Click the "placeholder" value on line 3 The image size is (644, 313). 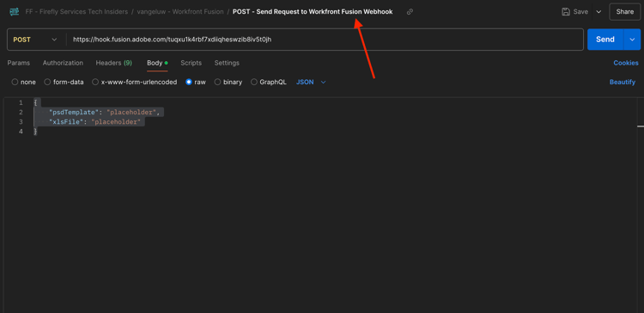[x=116, y=122]
